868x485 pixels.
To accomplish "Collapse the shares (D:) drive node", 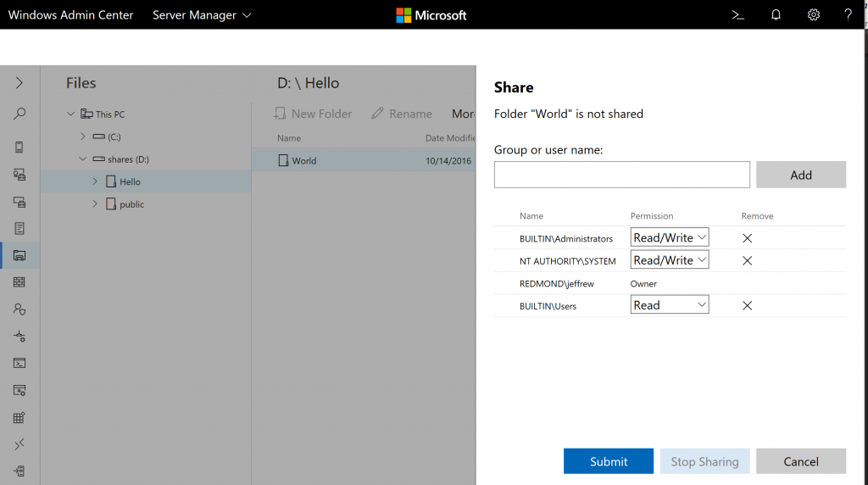I will click(82, 159).
